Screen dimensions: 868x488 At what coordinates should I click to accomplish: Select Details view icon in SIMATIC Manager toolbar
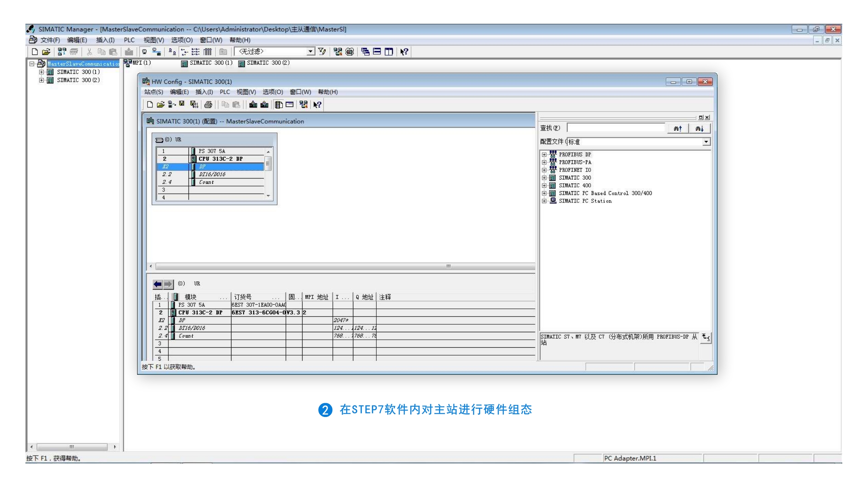click(207, 52)
